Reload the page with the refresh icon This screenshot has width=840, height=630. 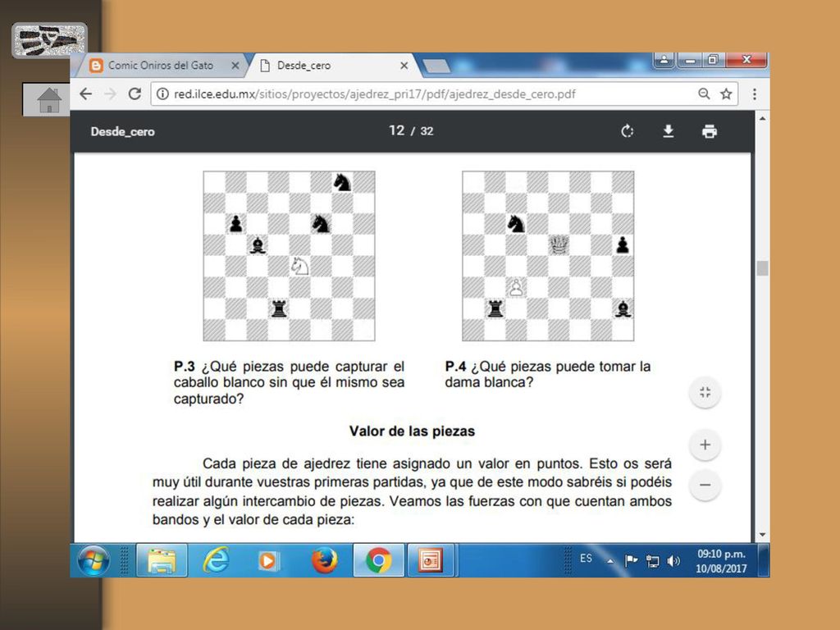pyautogui.click(x=135, y=94)
